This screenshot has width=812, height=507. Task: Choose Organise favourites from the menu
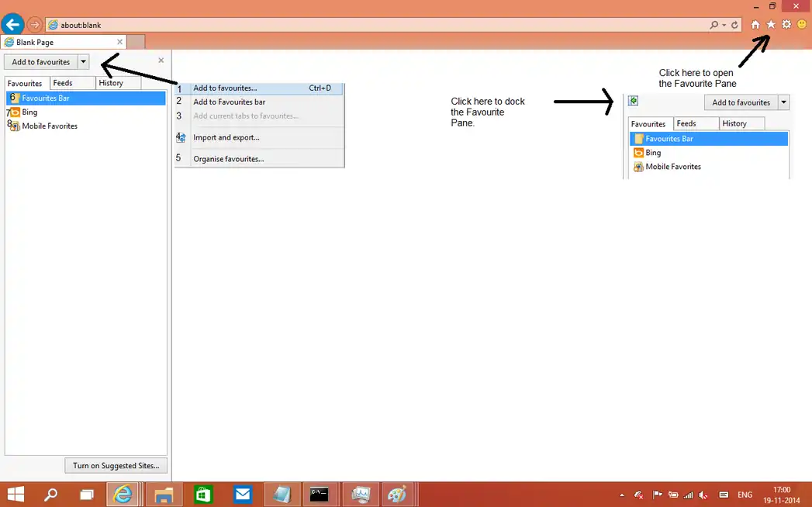(228, 159)
